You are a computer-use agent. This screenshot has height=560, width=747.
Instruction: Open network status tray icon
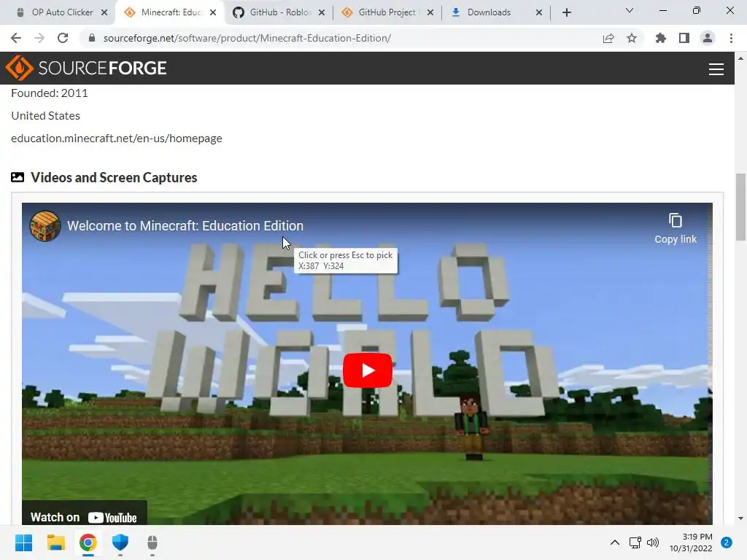[635, 542]
